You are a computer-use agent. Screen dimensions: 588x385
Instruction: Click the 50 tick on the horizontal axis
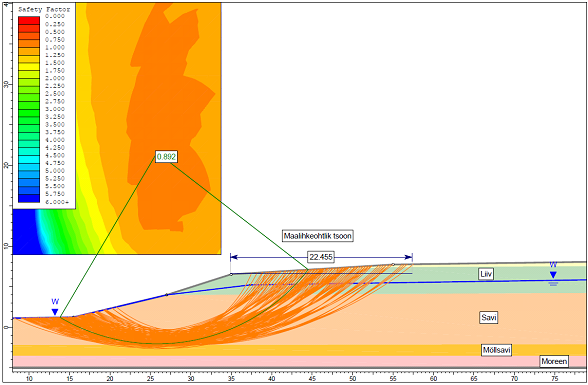point(353,378)
